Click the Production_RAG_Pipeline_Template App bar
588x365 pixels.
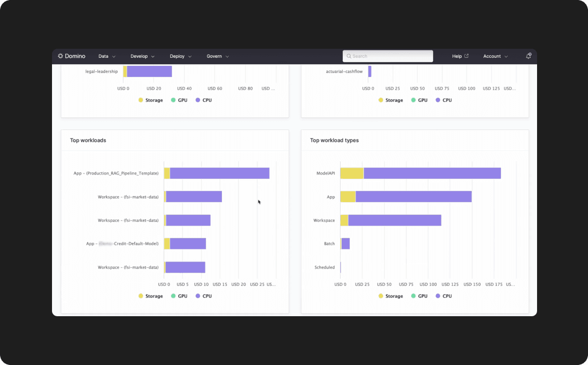[219, 173]
